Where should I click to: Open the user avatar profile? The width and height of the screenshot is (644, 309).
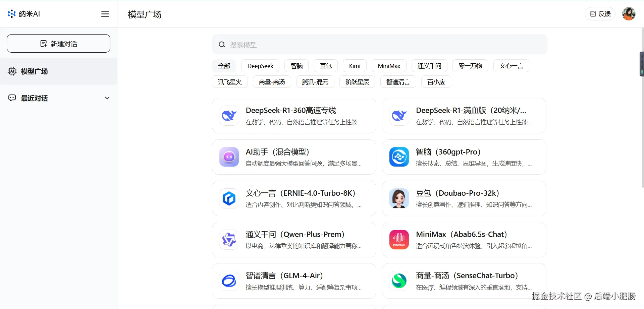pyautogui.click(x=629, y=14)
